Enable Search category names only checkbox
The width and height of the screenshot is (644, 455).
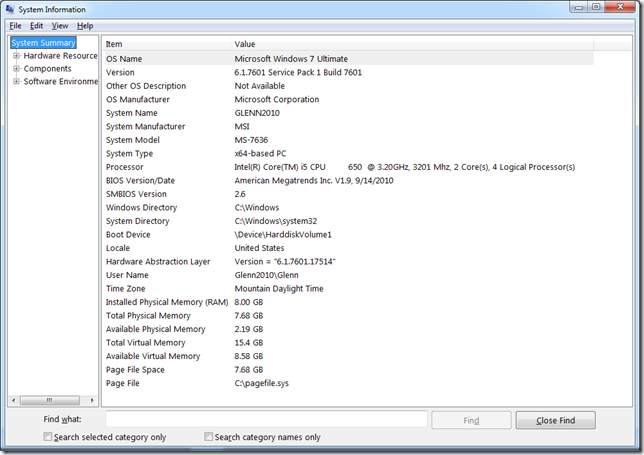209,437
